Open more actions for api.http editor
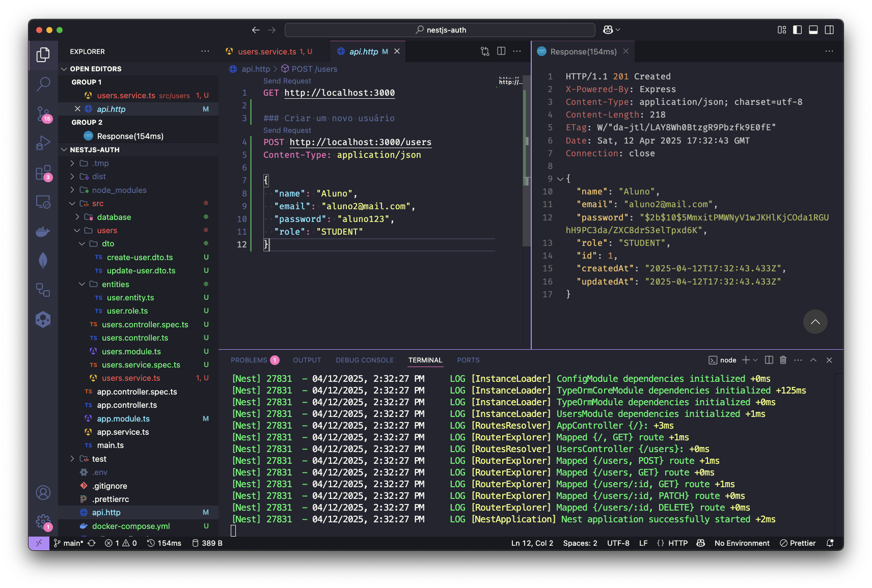872x588 pixels. (x=517, y=51)
